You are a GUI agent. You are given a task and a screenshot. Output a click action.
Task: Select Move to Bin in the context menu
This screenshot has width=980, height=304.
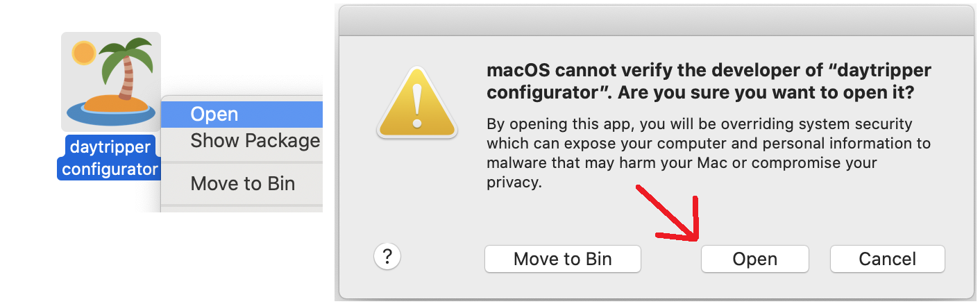tap(242, 184)
